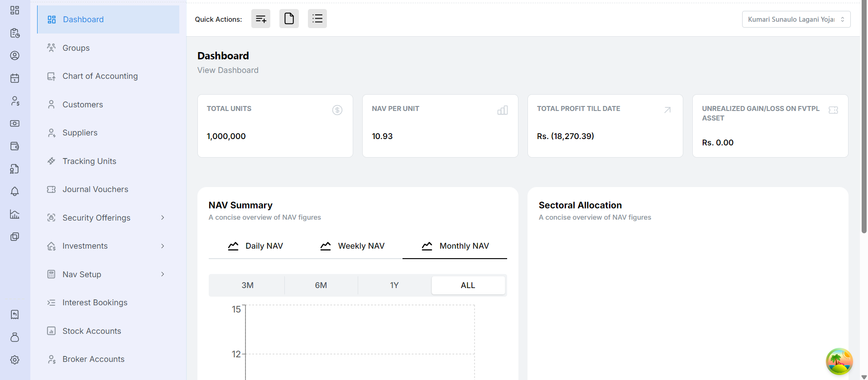868x380 pixels.
Task: Switch to the Weekly NAV tab
Action: (353, 246)
